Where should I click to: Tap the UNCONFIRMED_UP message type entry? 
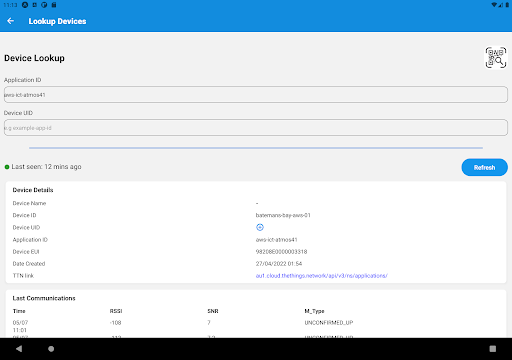(329, 323)
